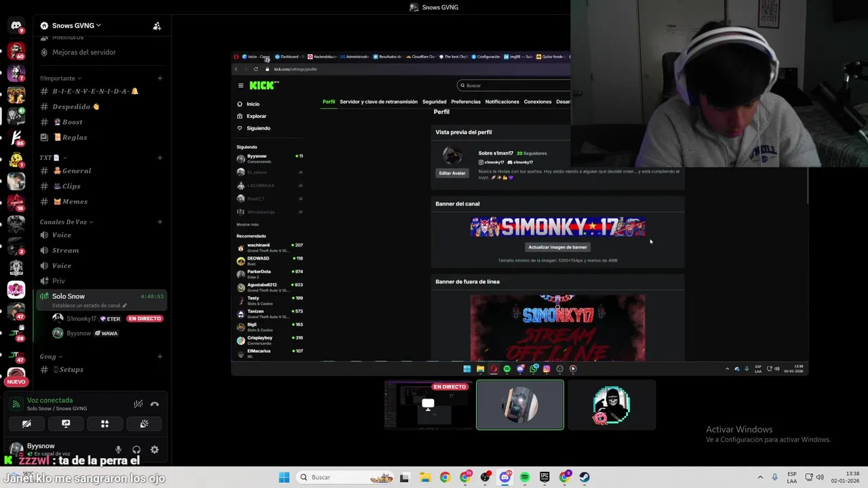Screen dimensions: 868x488
Task: Reload page in streamed browser
Action: pos(256,69)
